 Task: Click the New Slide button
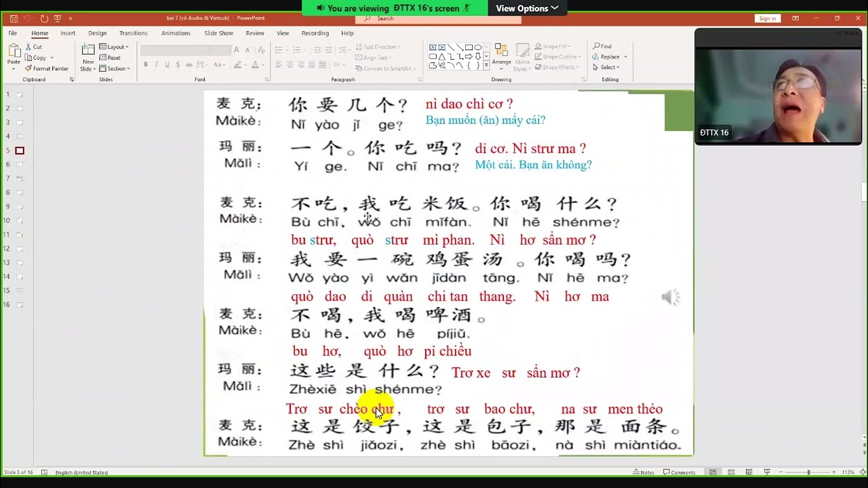(x=88, y=58)
